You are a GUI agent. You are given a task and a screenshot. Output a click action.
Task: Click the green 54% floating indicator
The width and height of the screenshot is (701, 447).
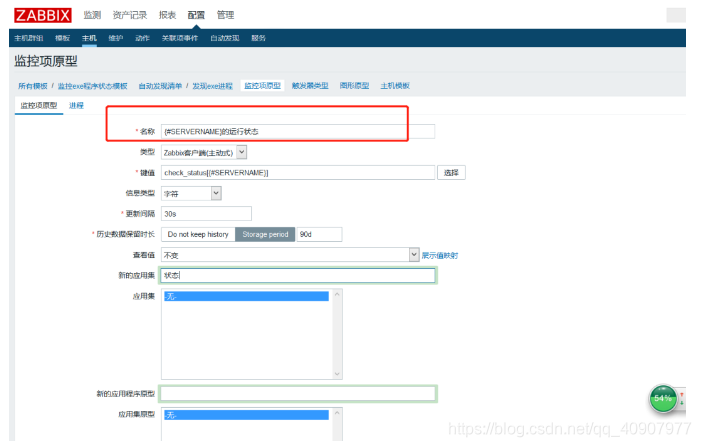[x=663, y=399]
